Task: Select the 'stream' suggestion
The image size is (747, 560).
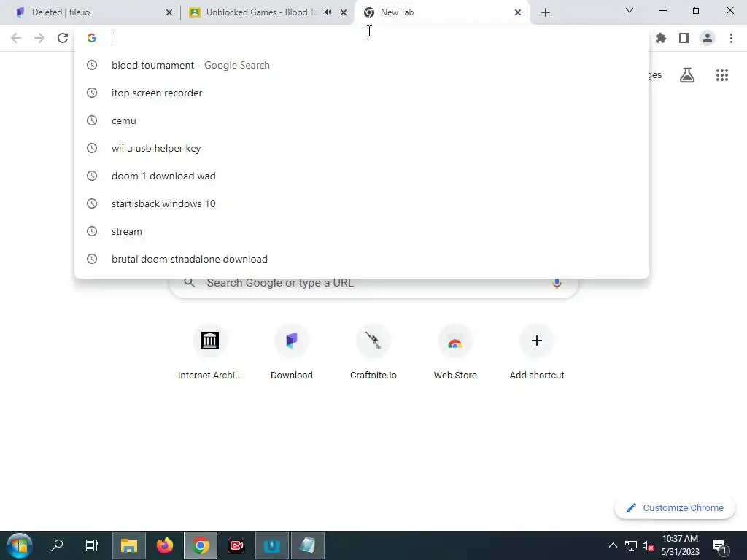Action: (362, 231)
